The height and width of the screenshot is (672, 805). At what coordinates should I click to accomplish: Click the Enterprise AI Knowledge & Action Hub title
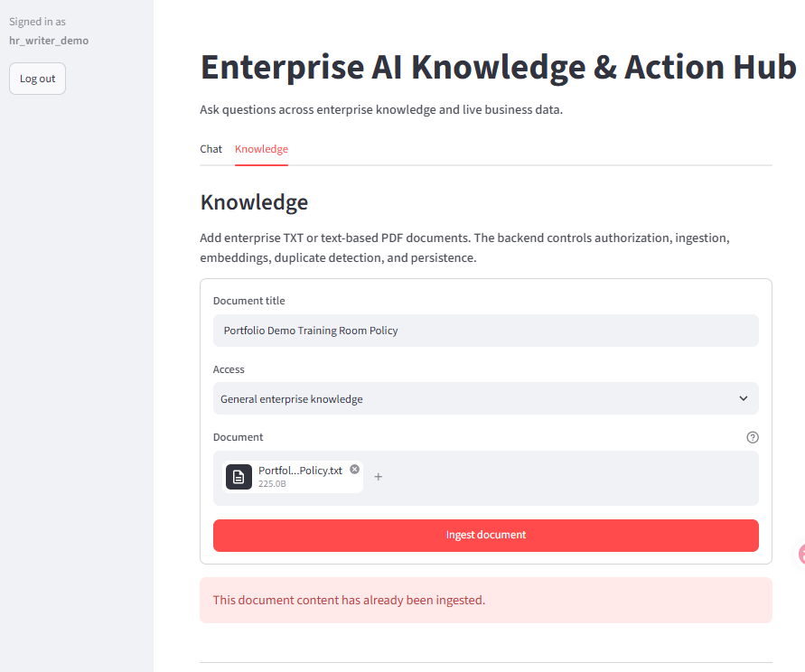[x=498, y=67]
